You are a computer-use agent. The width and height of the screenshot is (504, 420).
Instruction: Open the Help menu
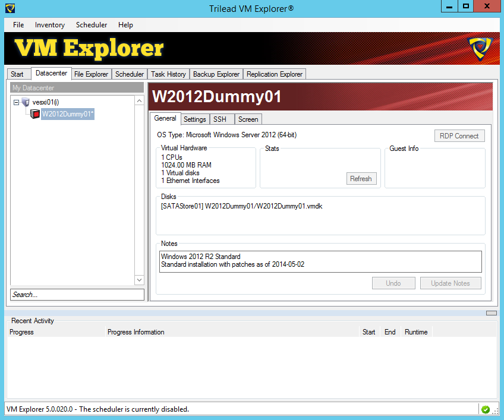pos(125,25)
